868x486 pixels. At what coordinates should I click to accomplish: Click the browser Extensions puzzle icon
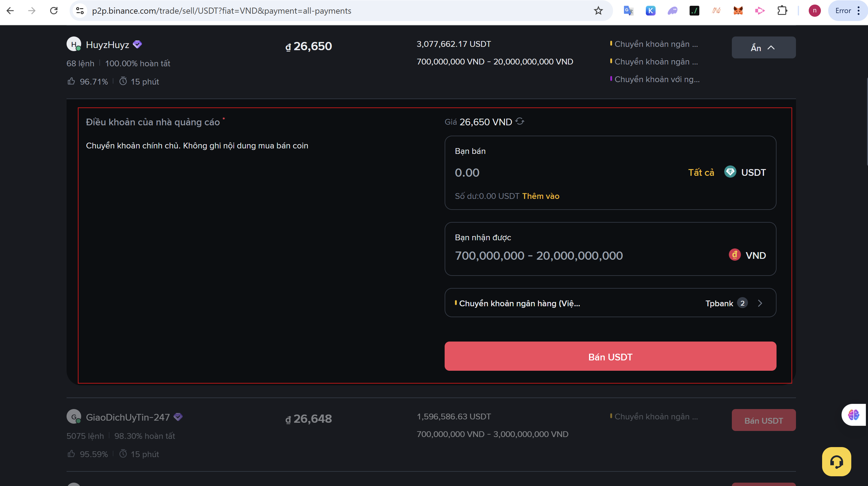782,11
